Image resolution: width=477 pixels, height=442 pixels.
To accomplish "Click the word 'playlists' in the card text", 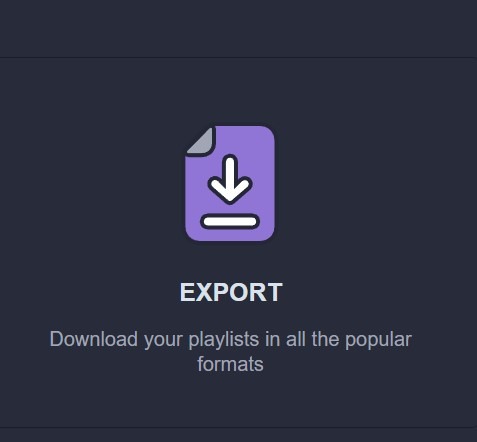I will tap(224, 340).
